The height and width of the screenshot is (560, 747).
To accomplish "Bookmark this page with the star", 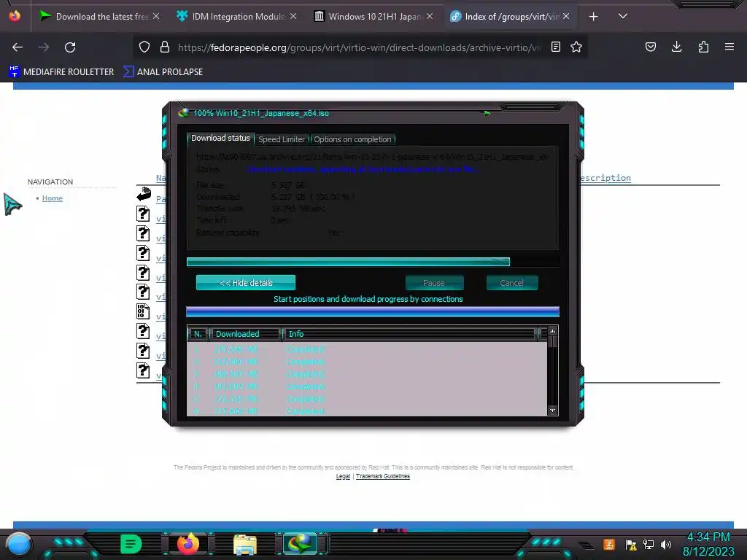I will [x=576, y=47].
